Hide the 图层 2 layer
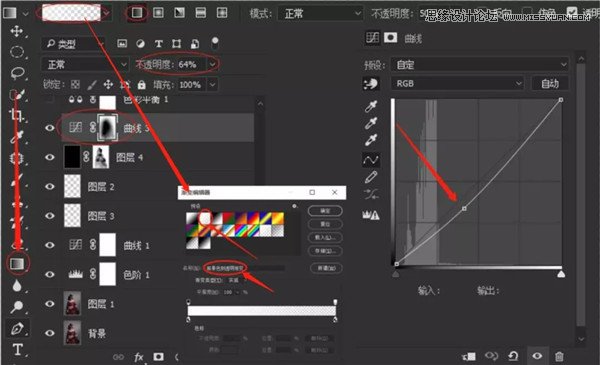The height and width of the screenshot is (365, 600). tap(50, 186)
